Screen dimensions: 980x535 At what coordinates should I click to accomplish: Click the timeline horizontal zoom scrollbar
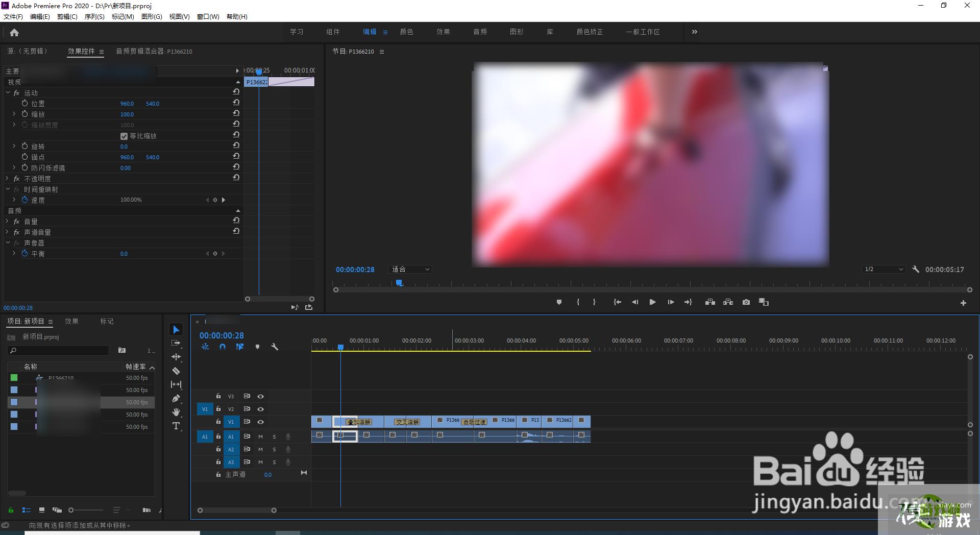[237, 510]
